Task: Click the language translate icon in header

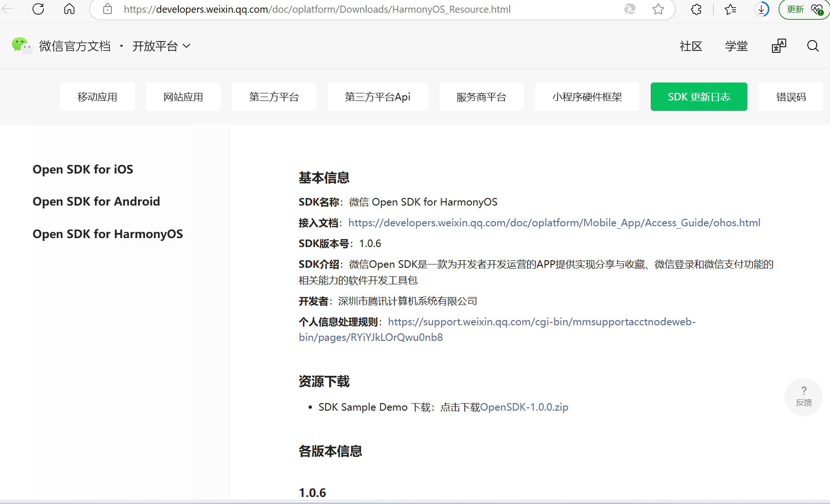Action: [x=779, y=46]
